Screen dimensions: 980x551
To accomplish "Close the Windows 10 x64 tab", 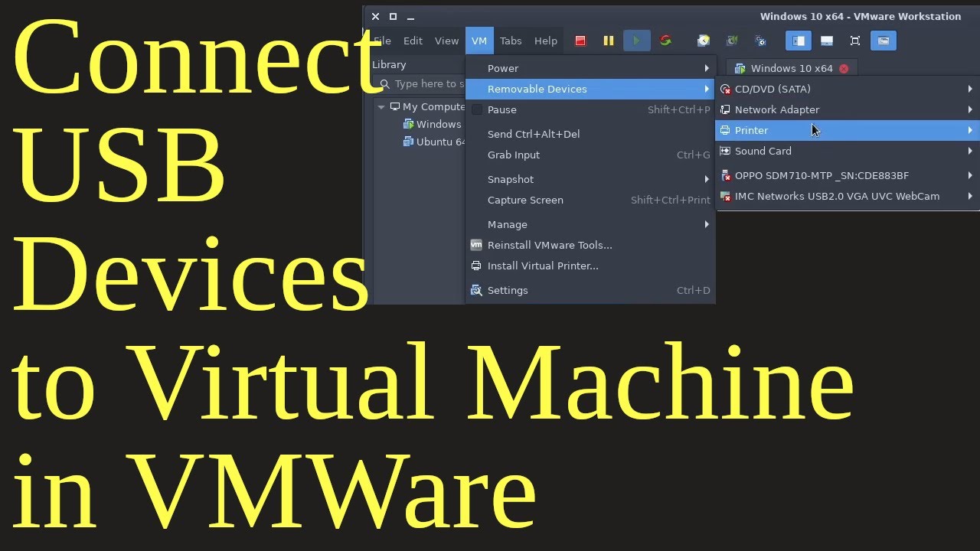I will click(x=844, y=68).
